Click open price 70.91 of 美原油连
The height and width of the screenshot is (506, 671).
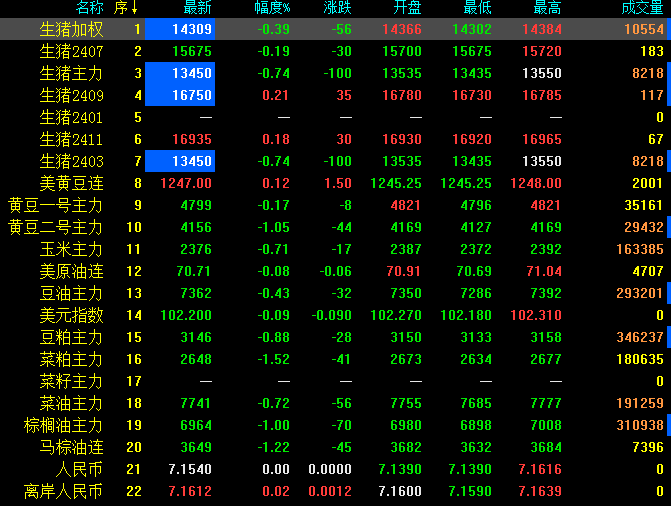402,271
